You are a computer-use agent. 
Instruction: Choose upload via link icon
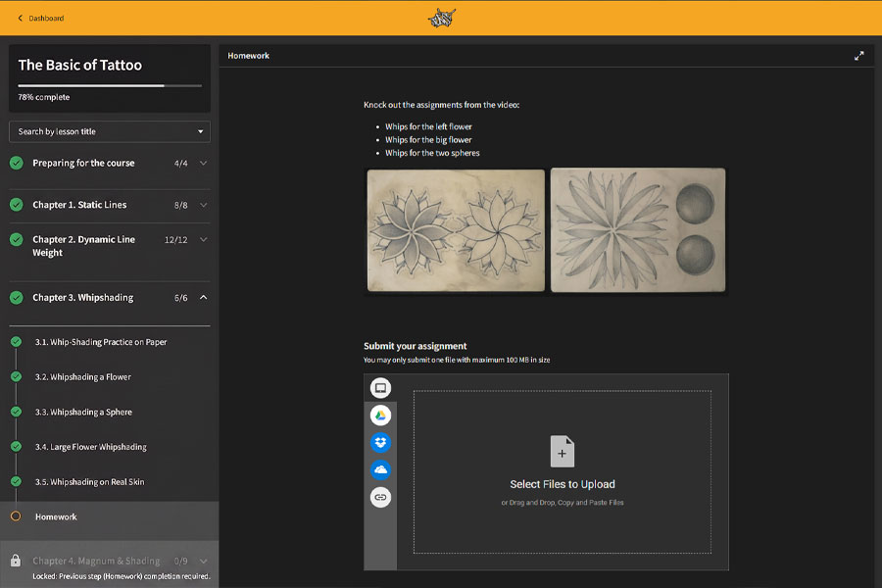(x=381, y=497)
